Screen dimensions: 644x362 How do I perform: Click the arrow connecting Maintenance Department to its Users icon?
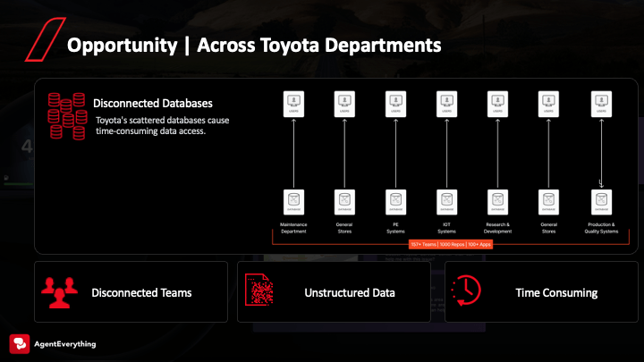pyautogui.click(x=293, y=153)
